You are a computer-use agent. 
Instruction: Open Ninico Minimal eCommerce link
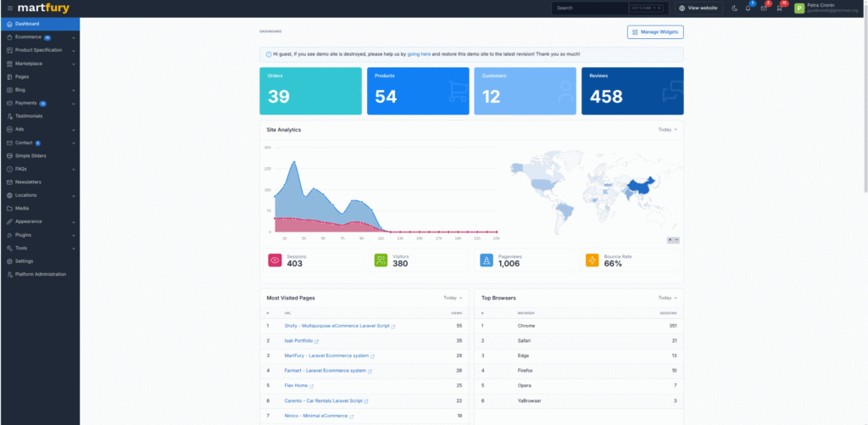coord(316,416)
